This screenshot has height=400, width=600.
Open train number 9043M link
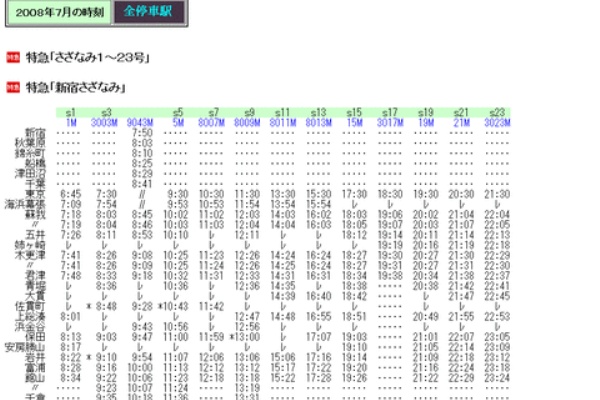tap(140, 122)
